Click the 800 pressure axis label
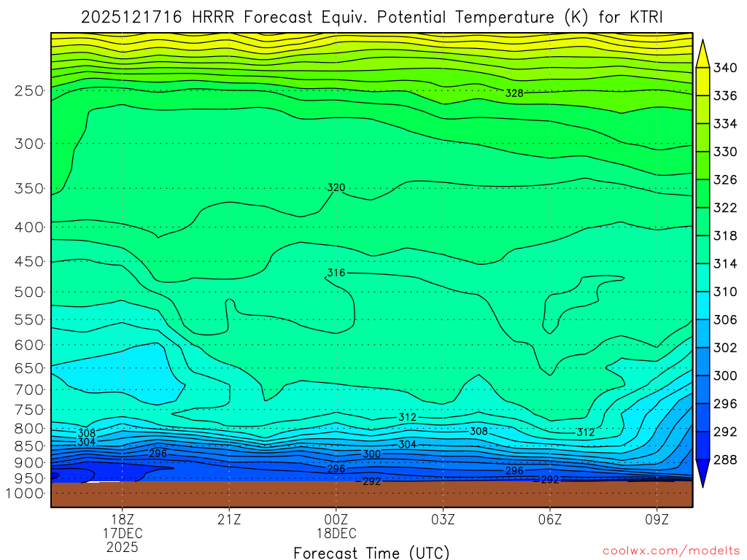Screen dimensions: 747x560 (29, 429)
